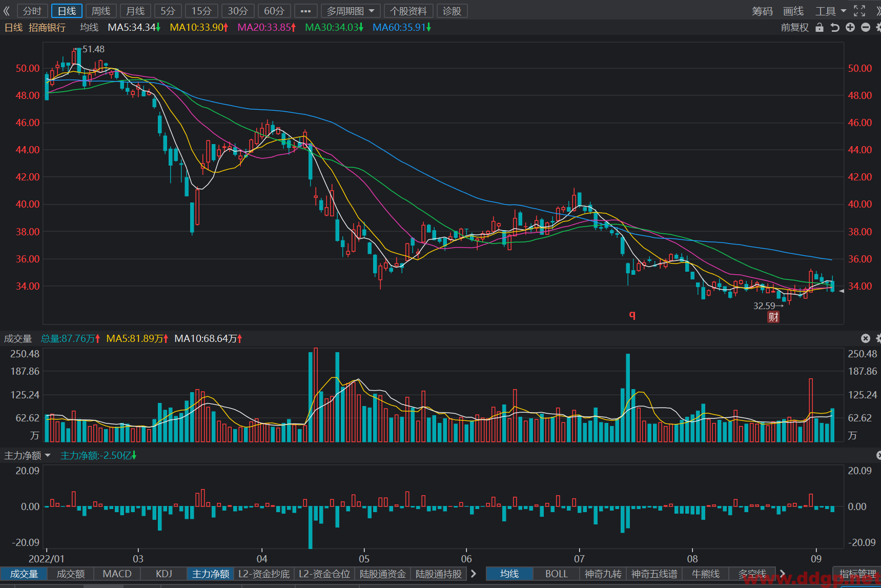The image size is (881, 588).
Task: Select the 日线 daily period
Action: pos(67,11)
